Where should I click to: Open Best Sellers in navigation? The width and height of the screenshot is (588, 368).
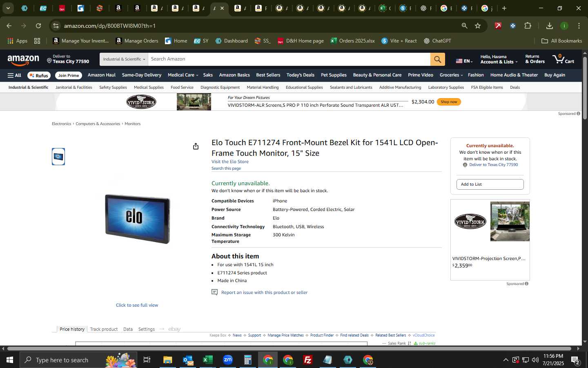268,75
